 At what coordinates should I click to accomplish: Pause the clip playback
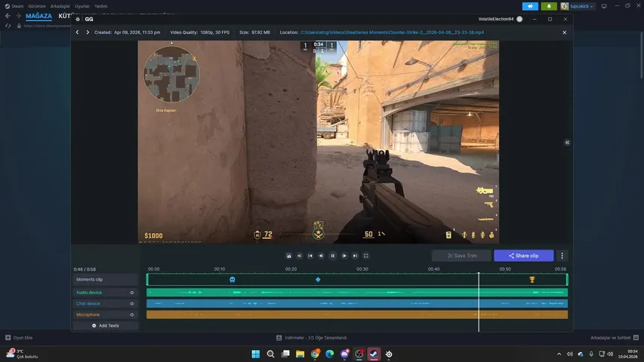click(333, 256)
